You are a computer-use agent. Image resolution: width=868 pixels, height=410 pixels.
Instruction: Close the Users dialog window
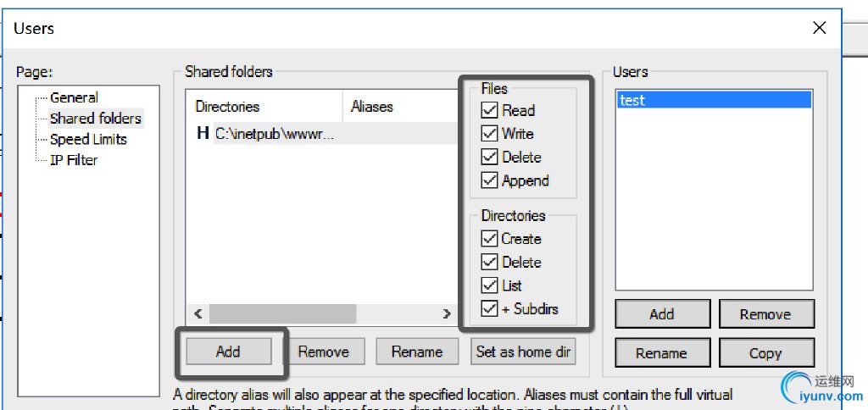tap(820, 28)
